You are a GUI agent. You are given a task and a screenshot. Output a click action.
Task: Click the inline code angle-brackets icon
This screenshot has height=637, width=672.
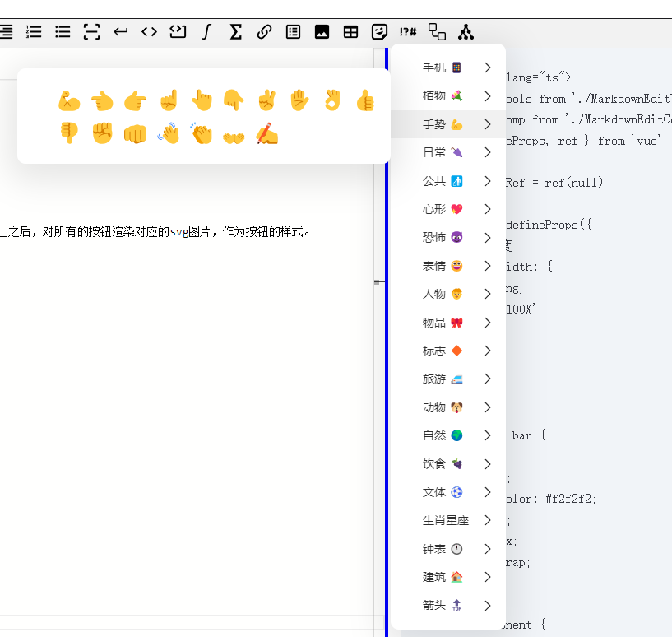(149, 32)
